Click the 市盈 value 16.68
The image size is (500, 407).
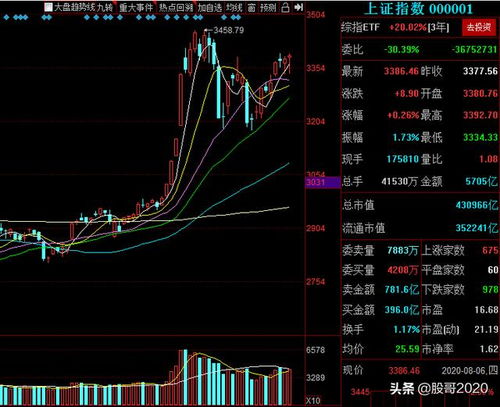(486, 310)
